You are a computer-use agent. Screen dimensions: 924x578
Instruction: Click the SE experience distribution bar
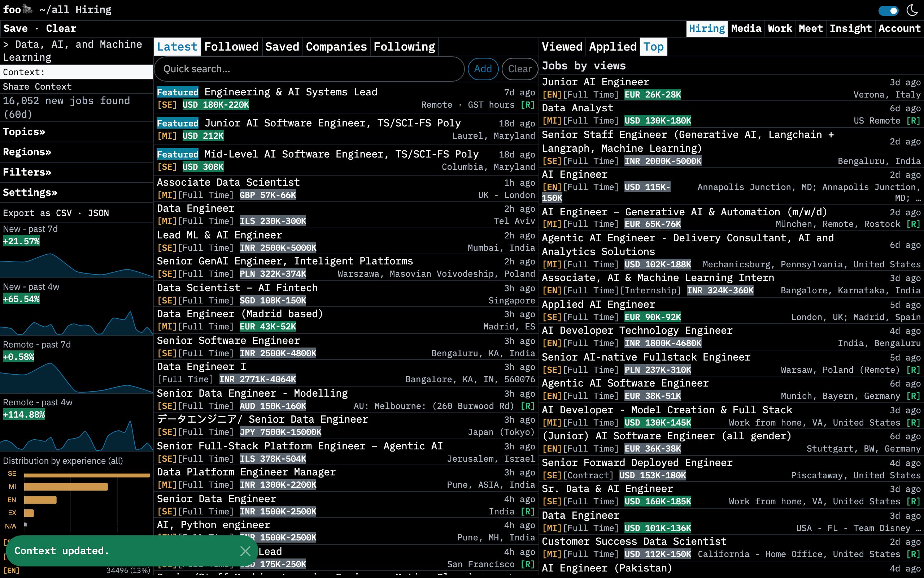pos(87,475)
